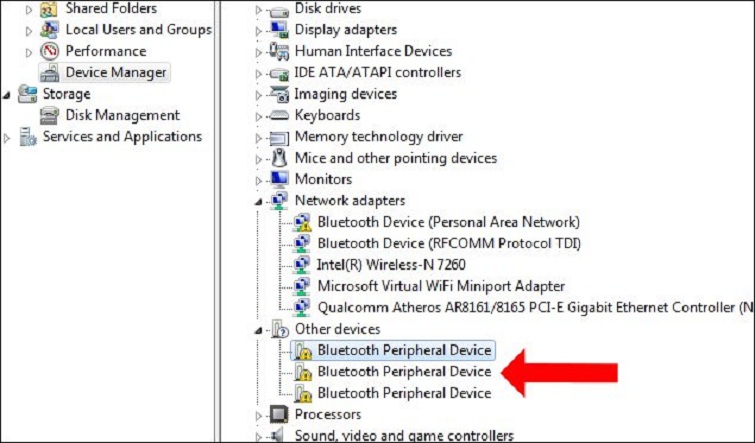Select Microsoft Virtual WiFi Miniport Adapter

441,286
